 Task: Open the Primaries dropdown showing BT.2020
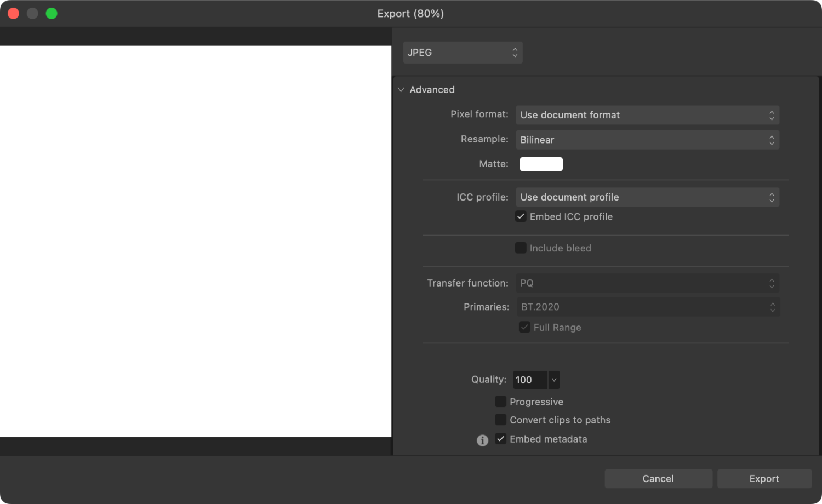coord(647,307)
